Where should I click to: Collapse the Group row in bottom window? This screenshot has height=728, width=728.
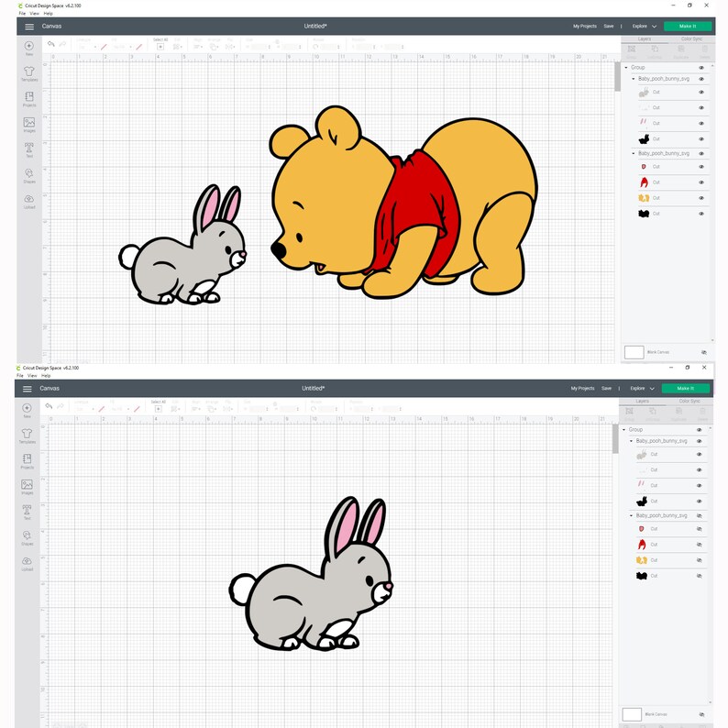624,430
